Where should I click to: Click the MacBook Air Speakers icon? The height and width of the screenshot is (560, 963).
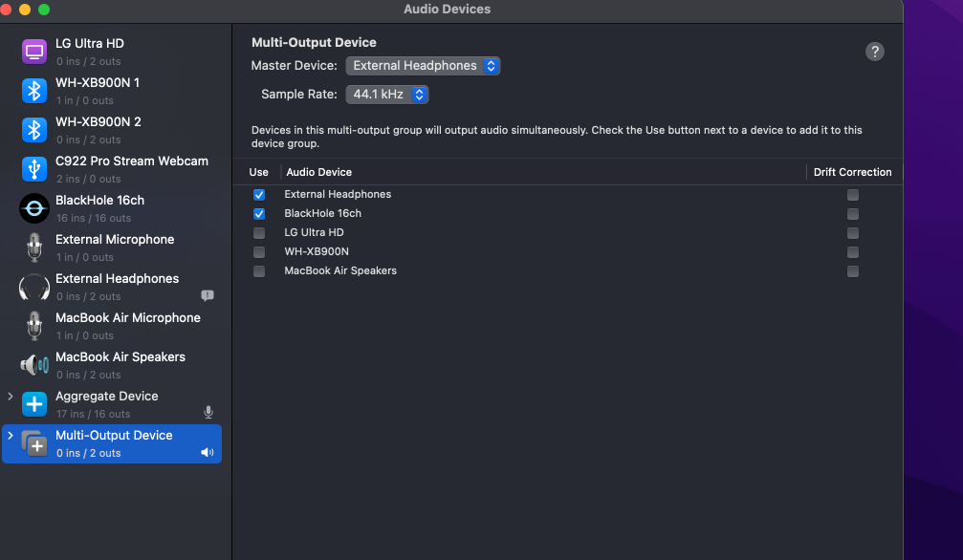pos(34,365)
